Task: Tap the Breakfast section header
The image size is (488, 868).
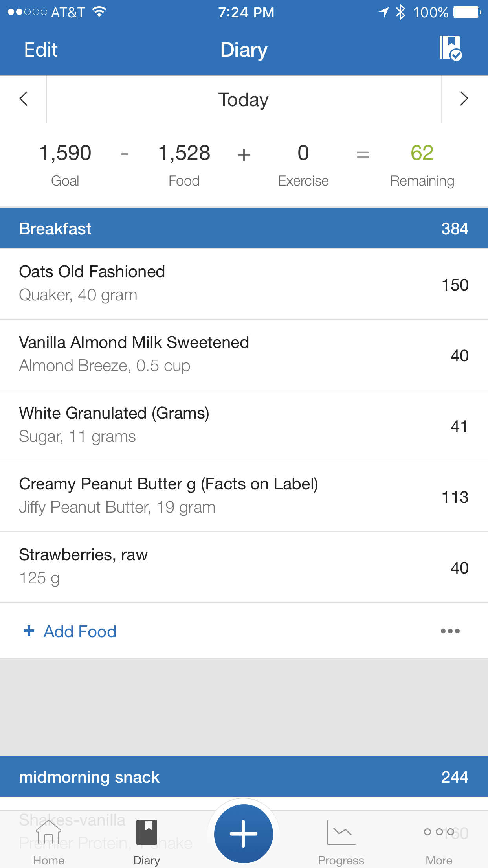Action: tap(244, 228)
